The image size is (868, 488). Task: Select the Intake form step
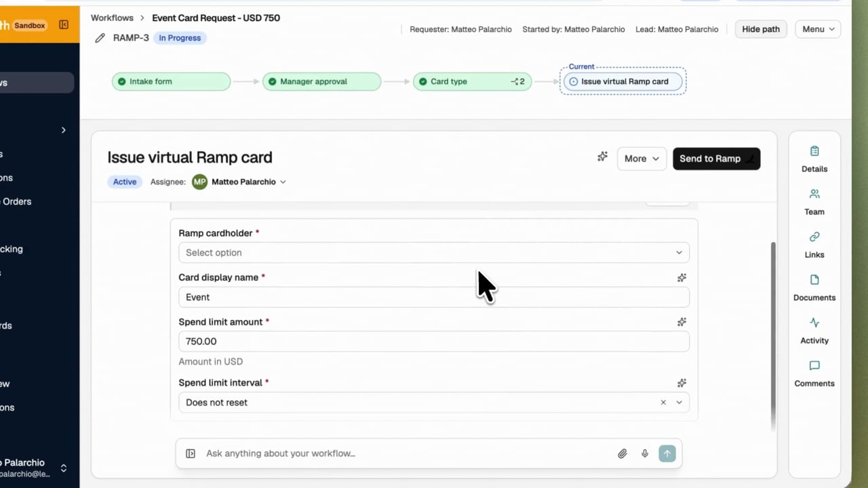click(171, 81)
